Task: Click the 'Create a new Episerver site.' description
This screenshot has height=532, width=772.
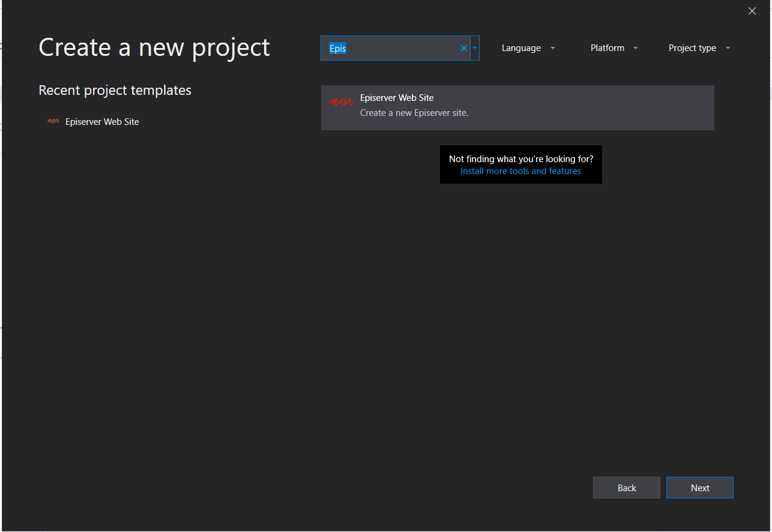Action: [414, 113]
